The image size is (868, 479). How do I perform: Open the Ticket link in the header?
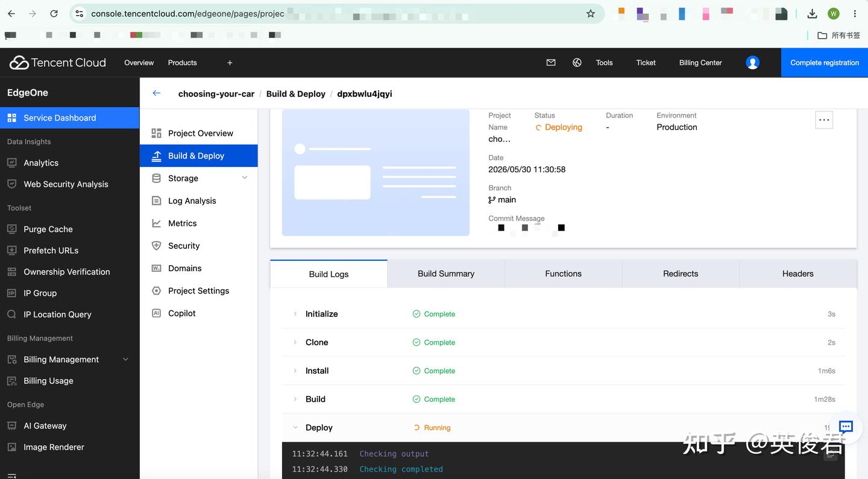click(x=646, y=63)
